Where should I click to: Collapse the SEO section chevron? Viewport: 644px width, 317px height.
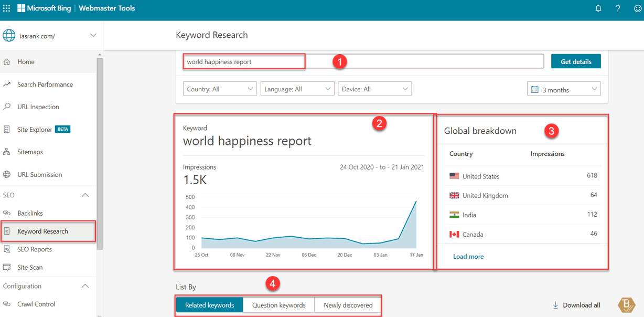point(85,195)
